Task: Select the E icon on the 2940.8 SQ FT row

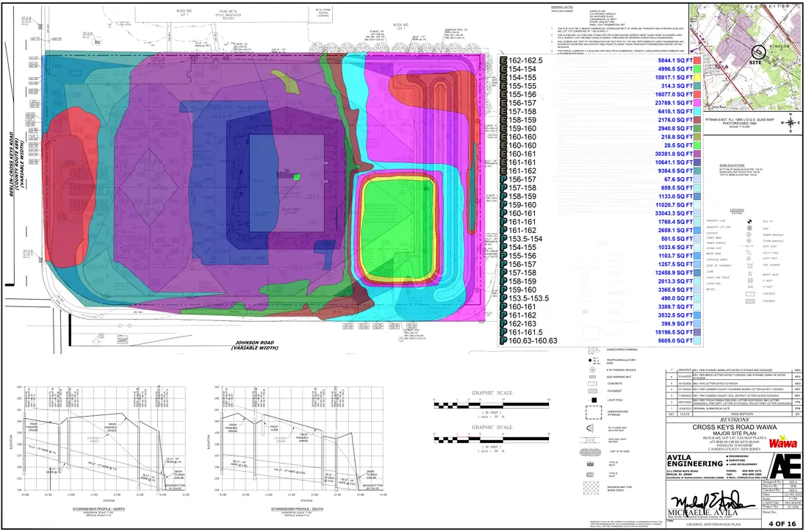Action: pyautogui.click(x=504, y=129)
